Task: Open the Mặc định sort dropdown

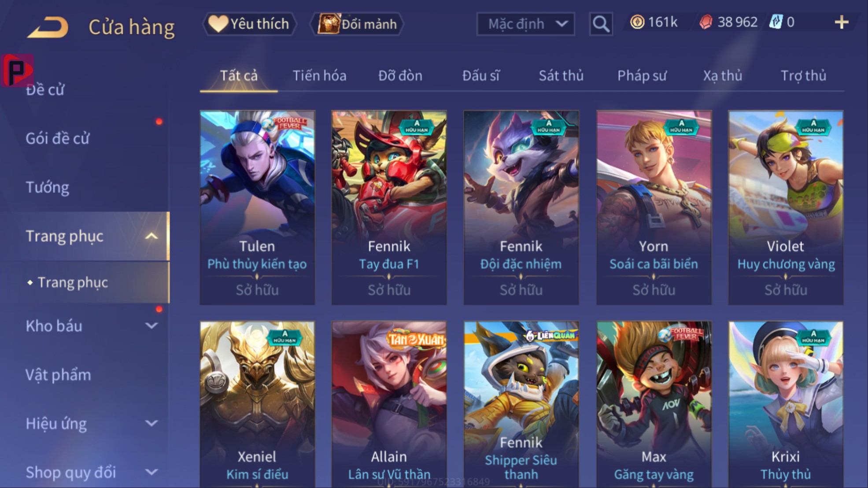Action: pos(525,24)
